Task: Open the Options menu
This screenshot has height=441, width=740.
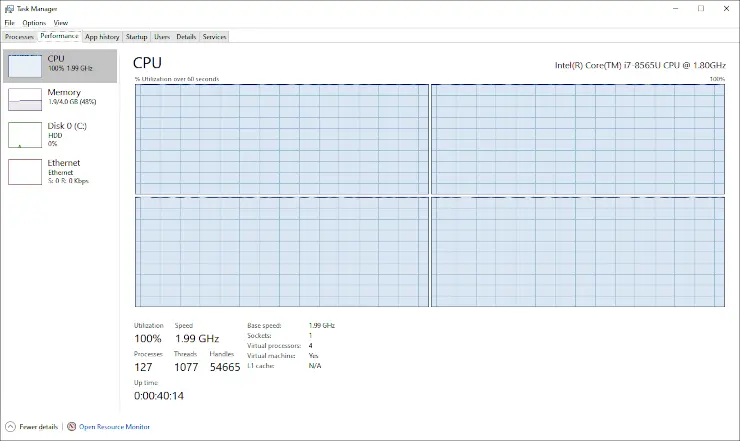Action: click(34, 22)
